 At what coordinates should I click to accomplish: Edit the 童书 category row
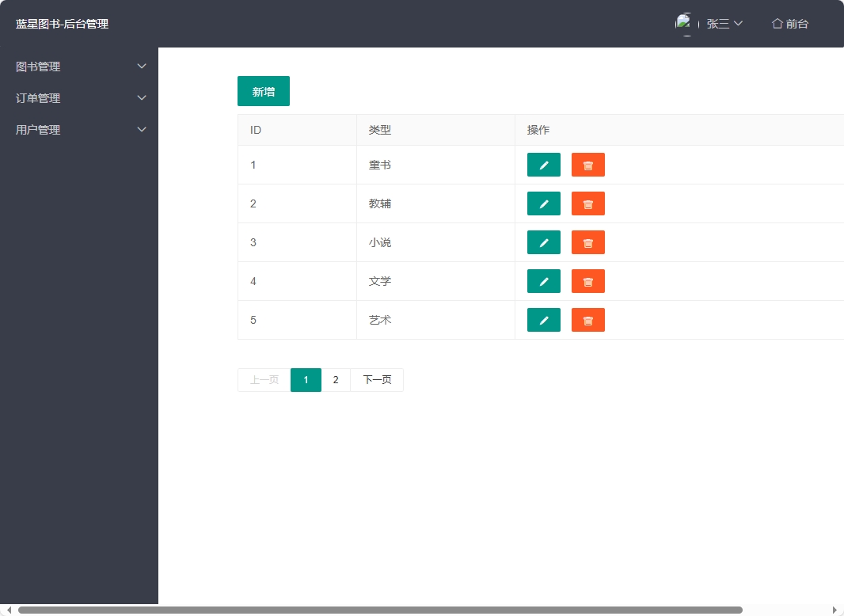[544, 165]
